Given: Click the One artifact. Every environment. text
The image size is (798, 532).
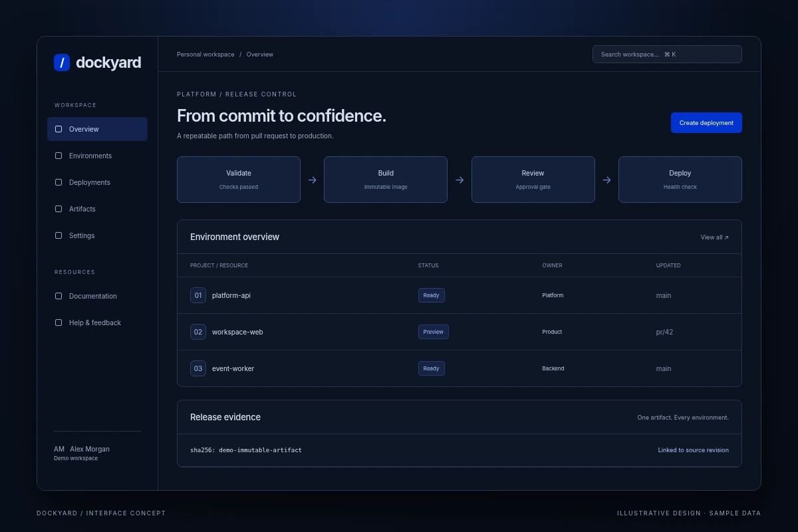Looking at the screenshot, I should click(x=683, y=418).
